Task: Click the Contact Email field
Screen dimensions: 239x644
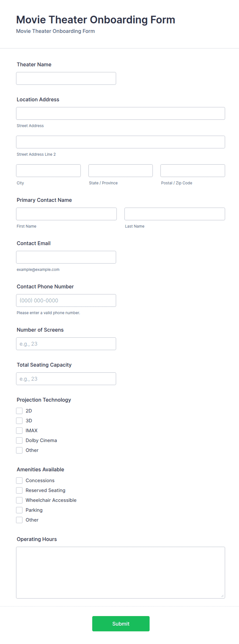Action: [66, 257]
